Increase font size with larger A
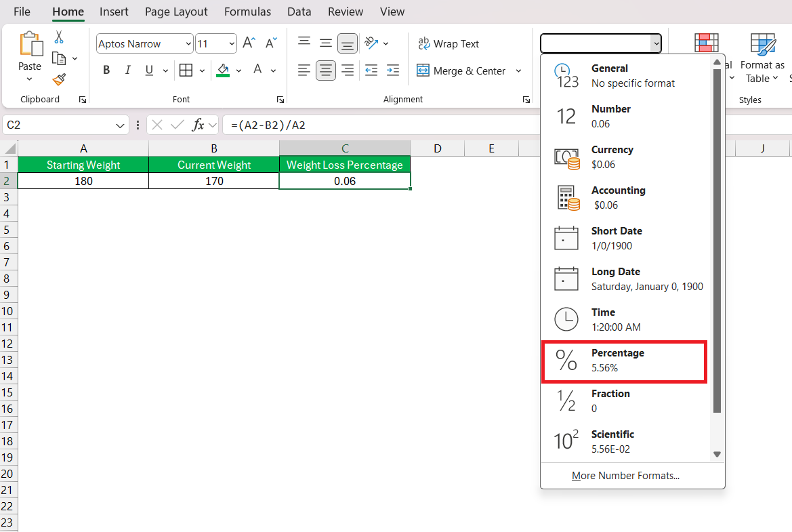 pos(249,43)
